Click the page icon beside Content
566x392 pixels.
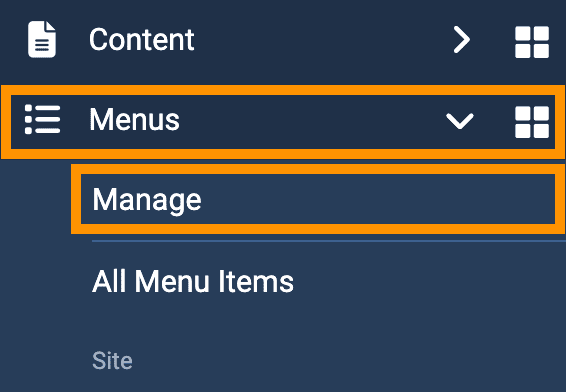pyautogui.click(x=42, y=39)
